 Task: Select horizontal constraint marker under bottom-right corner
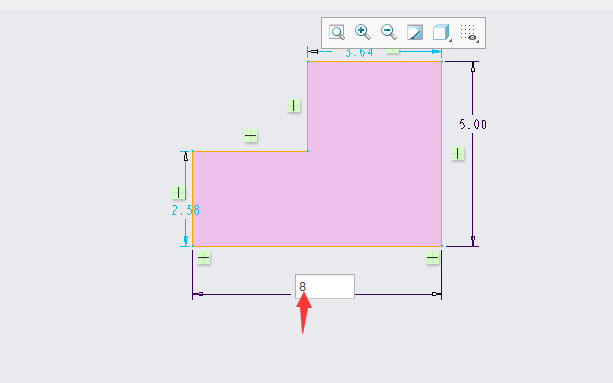pos(432,258)
